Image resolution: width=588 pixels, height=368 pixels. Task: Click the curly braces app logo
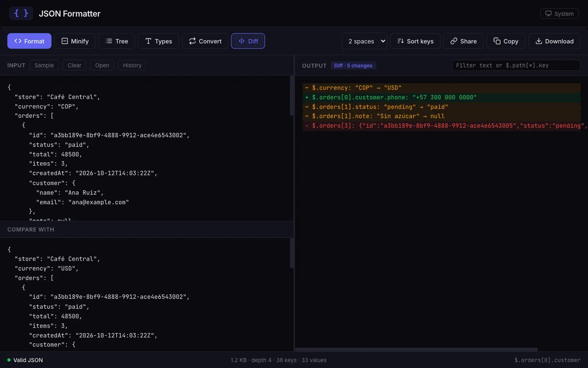tap(21, 13)
